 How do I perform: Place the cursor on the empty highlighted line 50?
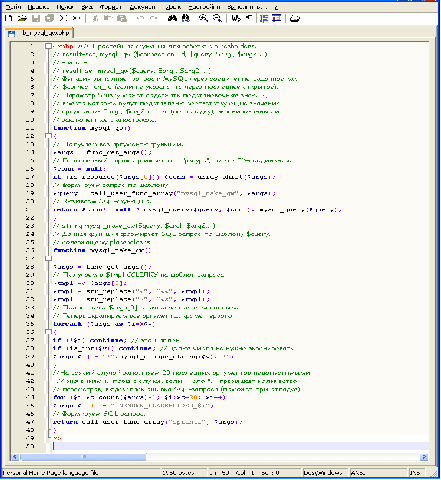click(x=240, y=446)
